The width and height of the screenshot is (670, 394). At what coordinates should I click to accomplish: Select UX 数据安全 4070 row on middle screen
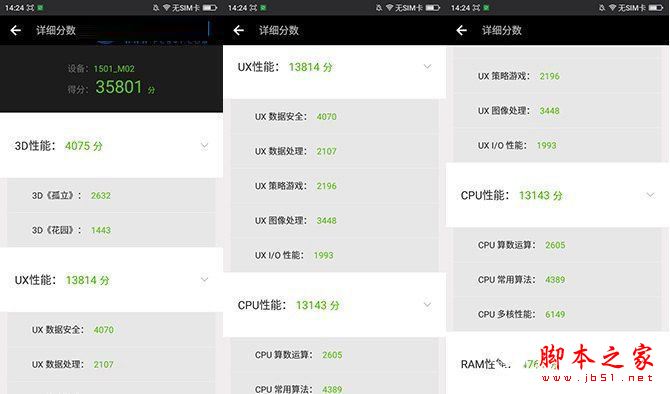335,117
